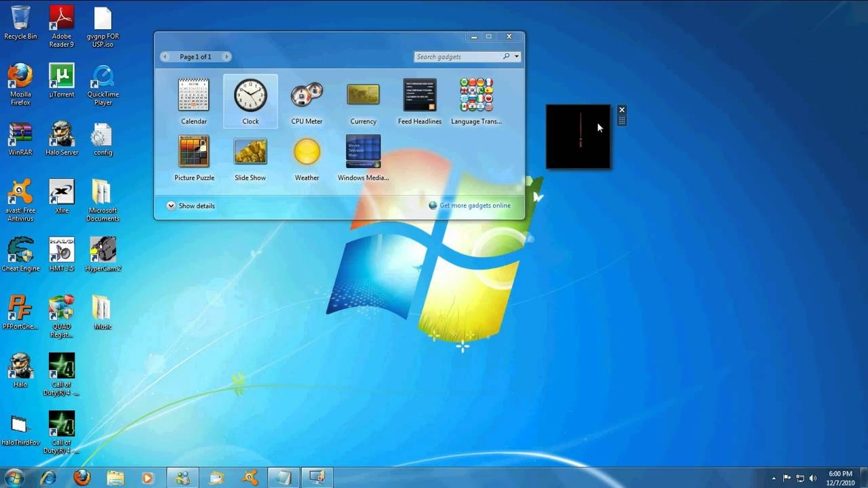
Task: Open the search options dropdown arrow
Action: coord(517,57)
